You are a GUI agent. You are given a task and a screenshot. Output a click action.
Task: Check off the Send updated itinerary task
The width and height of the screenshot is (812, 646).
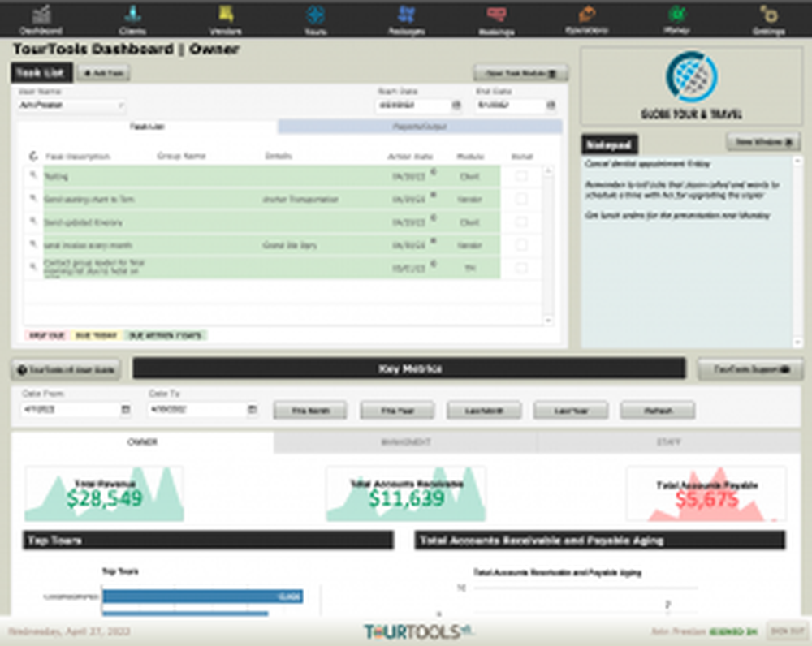pyautogui.click(x=522, y=222)
